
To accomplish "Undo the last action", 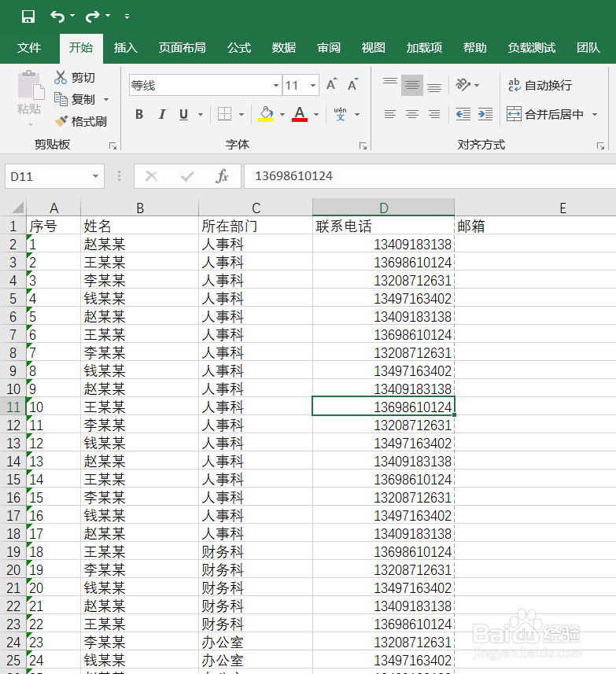I will point(57,17).
